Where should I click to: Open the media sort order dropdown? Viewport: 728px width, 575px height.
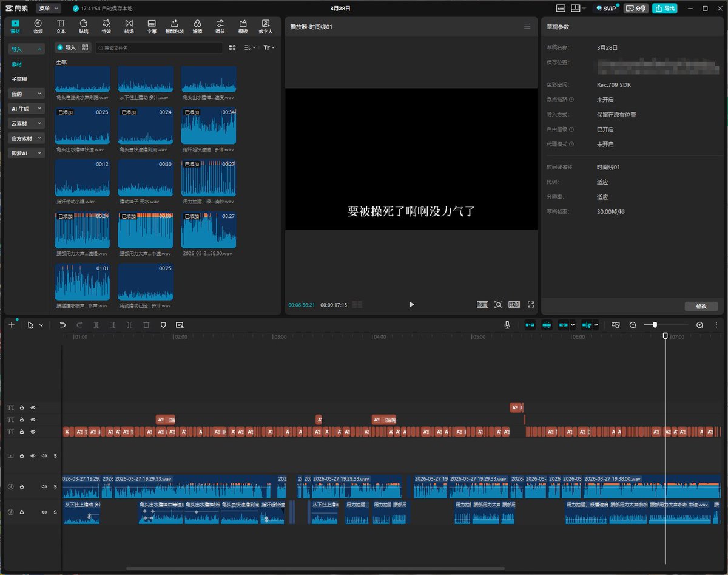[x=250, y=47]
